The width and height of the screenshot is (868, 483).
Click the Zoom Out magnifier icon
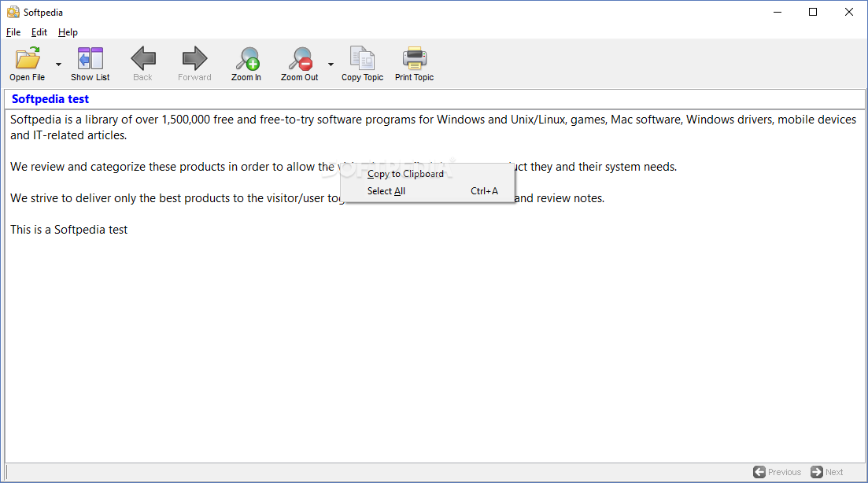coord(300,59)
